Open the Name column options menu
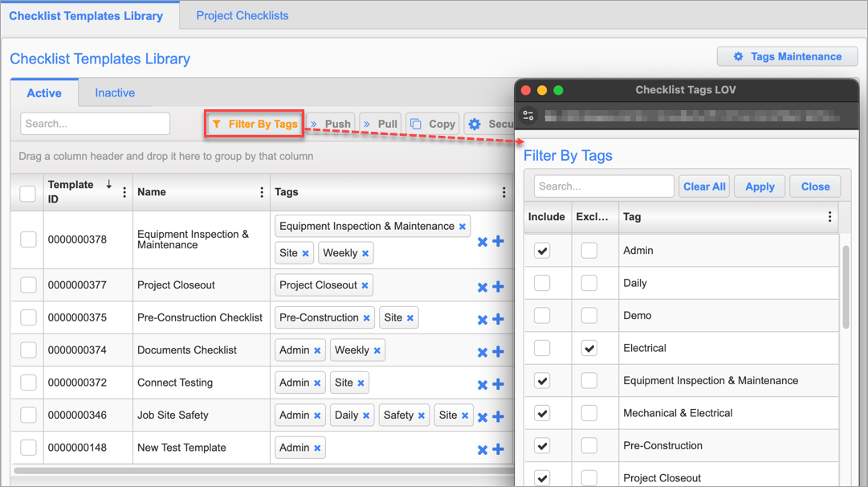This screenshot has height=487, width=868. pos(261,192)
